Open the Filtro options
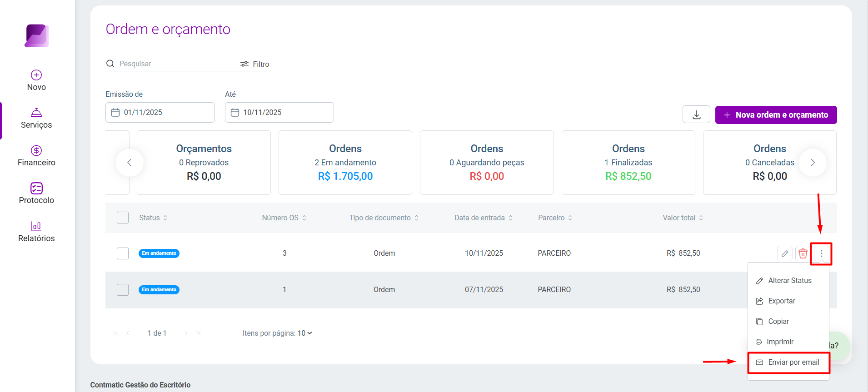The height and width of the screenshot is (392, 868). (x=254, y=64)
